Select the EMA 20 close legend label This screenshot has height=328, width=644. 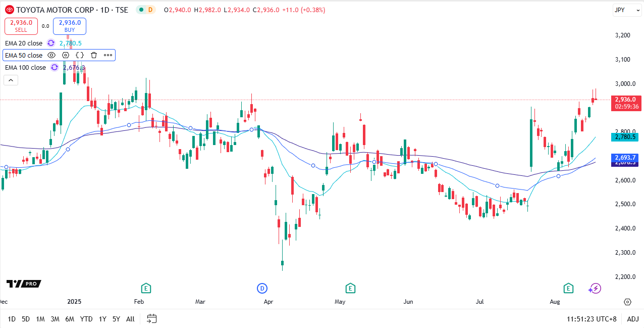(x=24, y=43)
